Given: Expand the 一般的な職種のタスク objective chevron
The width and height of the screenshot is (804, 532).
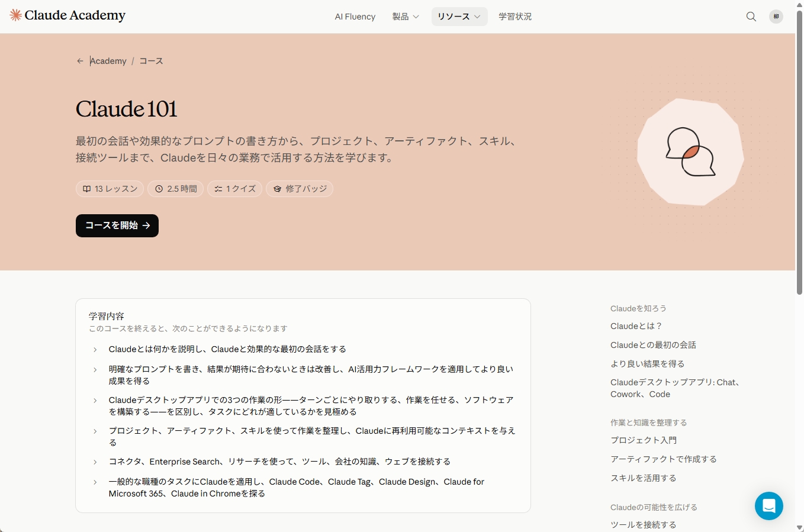Looking at the screenshot, I should 95,482.
